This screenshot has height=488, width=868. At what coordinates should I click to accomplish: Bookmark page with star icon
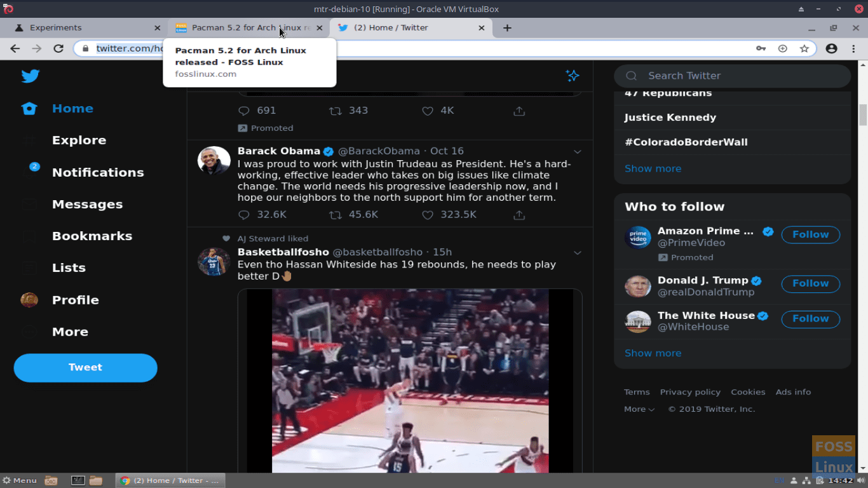click(804, 49)
